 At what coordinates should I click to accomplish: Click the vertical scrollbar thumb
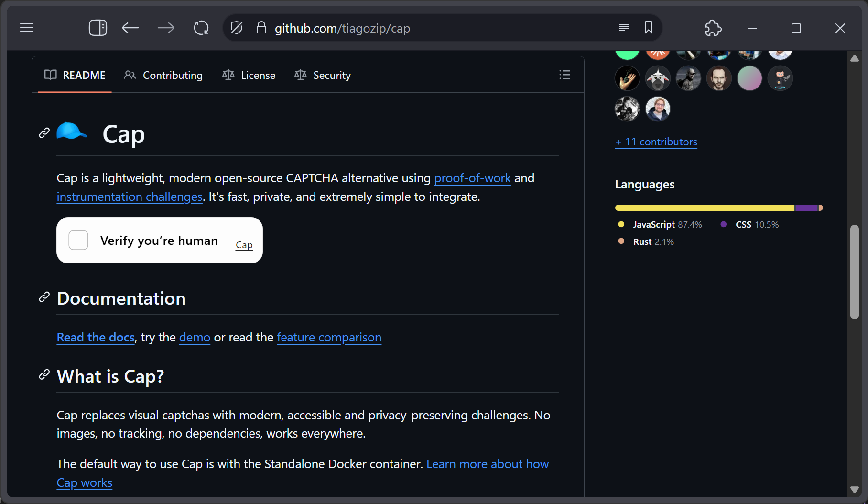[x=855, y=272]
